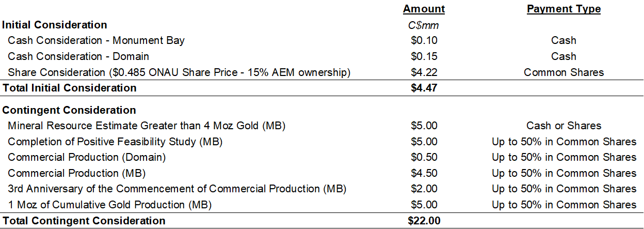Click the $0.15 amount cell
This screenshot has width=644, height=229.
click(x=424, y=56)
